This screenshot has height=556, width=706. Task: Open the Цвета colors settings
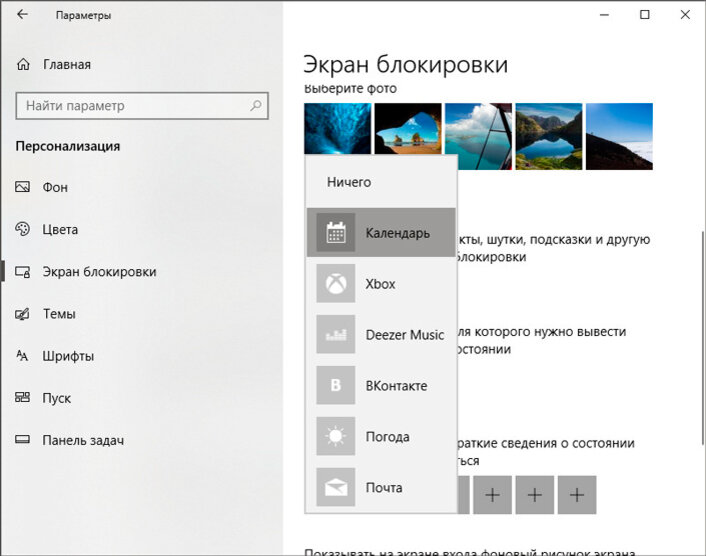[60, 229]
